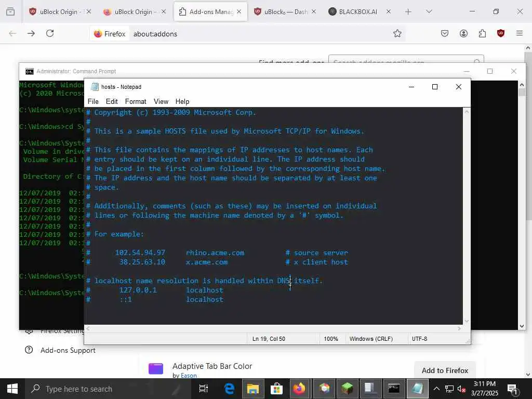The width and height of the screenshot is (532, 399).
Task: Open the network tray icon
Action: coord(449,389)
